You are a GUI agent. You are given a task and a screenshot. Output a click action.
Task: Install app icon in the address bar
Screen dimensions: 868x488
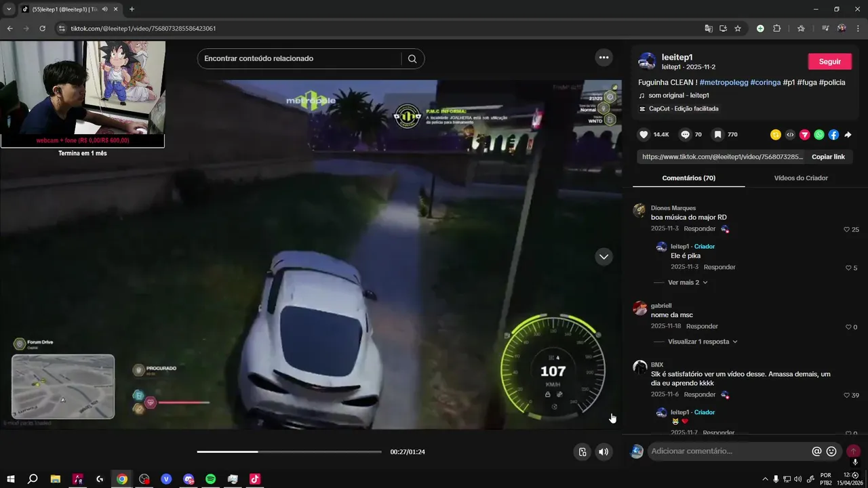pos(723,28)
